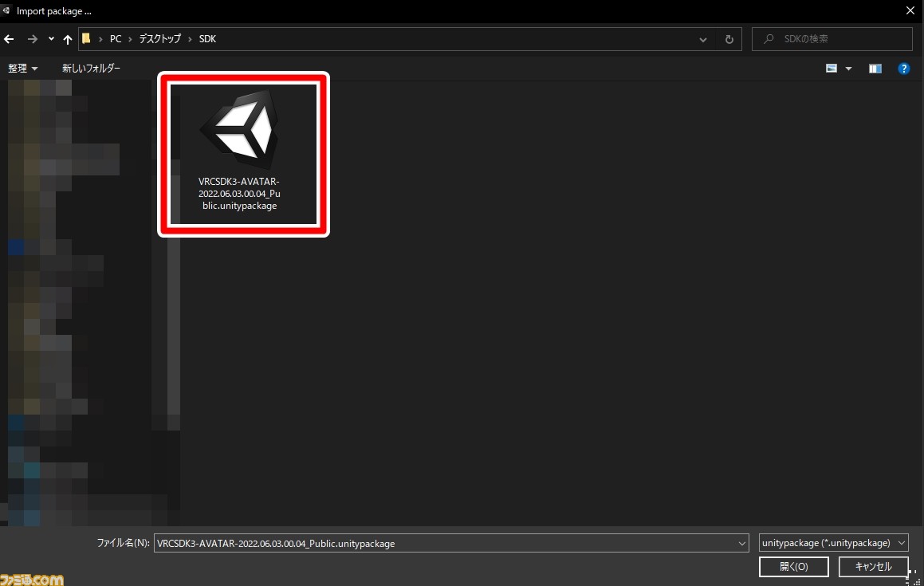The height and width of the screenshot is (586, 924).
Task: Open help with the question mark icon
Action: pos(903,69)
